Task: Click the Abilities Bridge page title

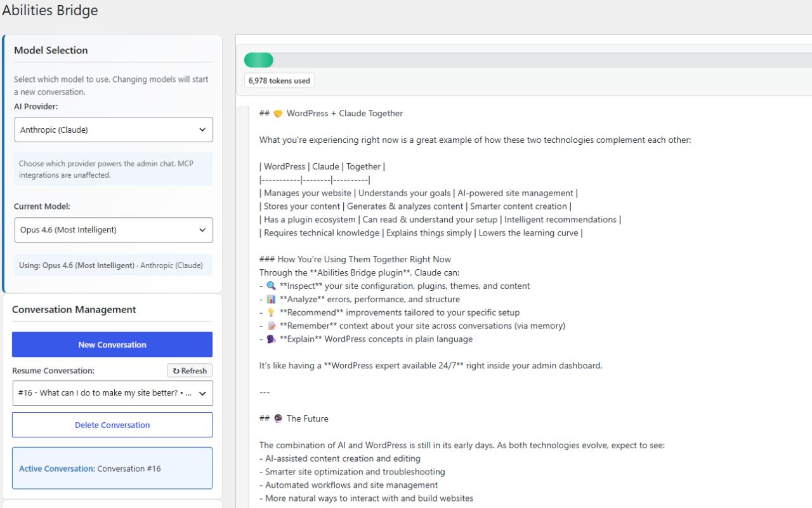Action: coord(50,11)
